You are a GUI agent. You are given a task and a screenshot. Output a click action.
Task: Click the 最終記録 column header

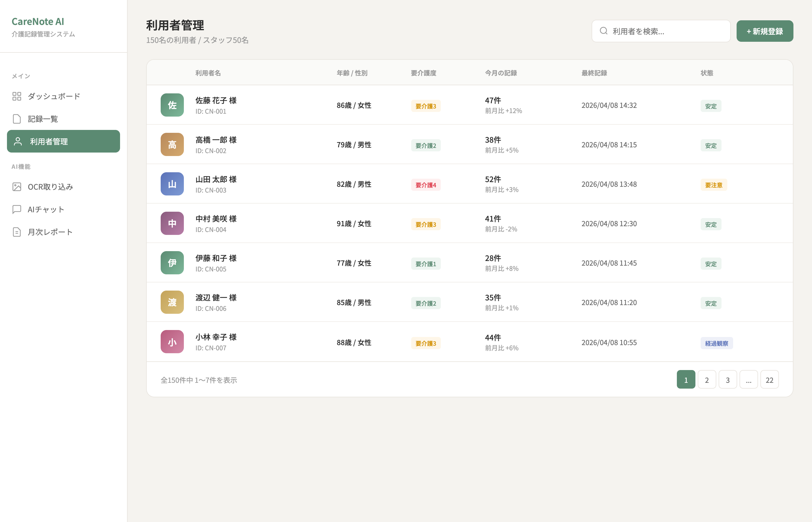coord(594,73)
